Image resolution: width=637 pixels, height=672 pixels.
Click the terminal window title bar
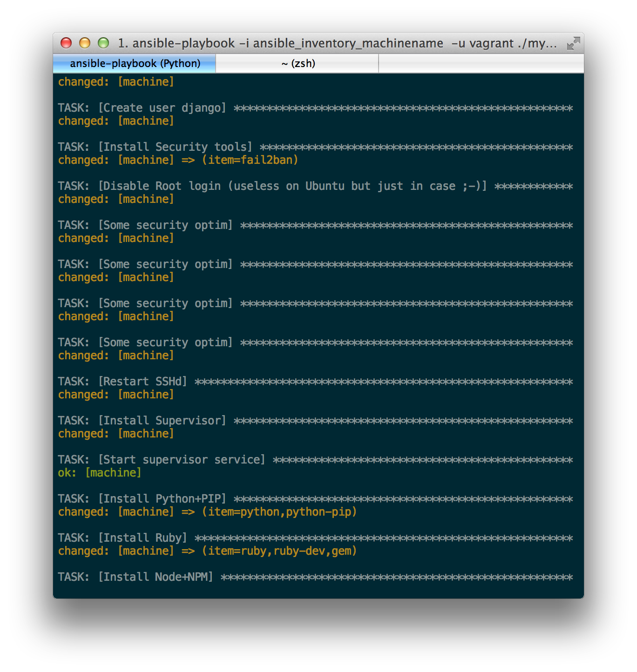point(326,43)
